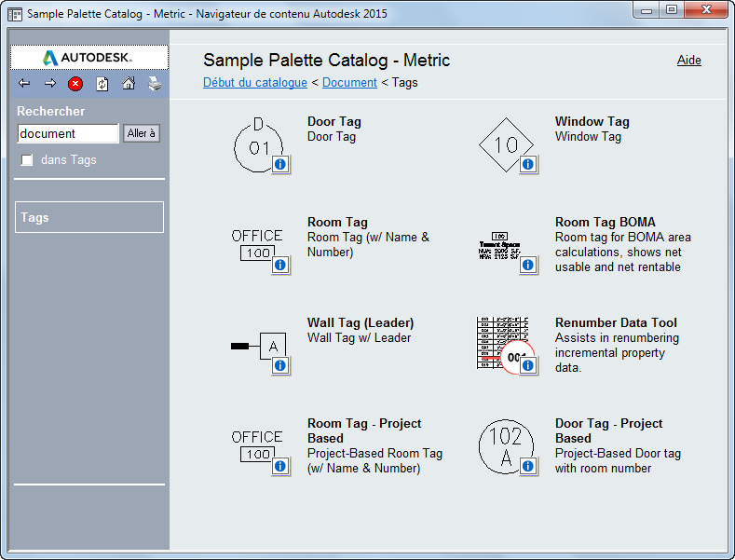Screen dimensions: 735x560
Task: Go to the catalog home icon
Action: pos(129,84)
